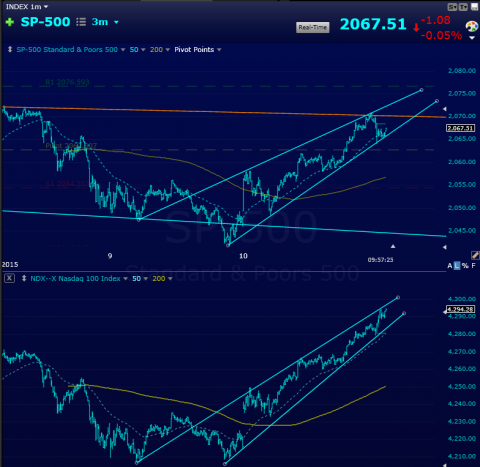Click the SP-500 symbol title
The height and width of the screenshot is (467, 480).
[x=45, y=22]
